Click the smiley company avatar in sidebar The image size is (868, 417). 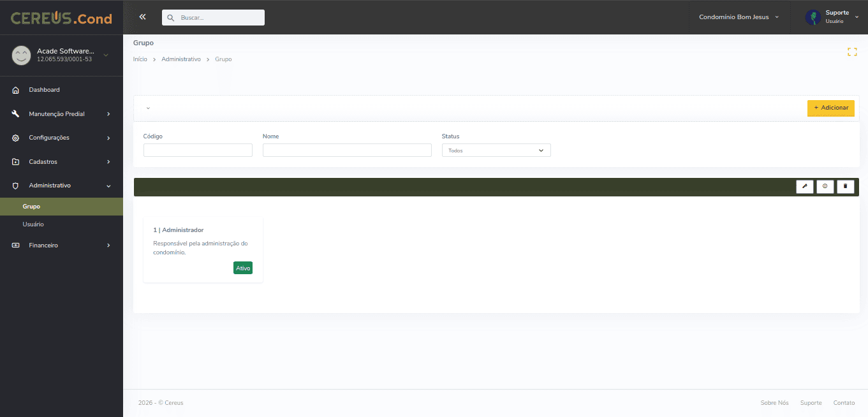click(21, 55)
